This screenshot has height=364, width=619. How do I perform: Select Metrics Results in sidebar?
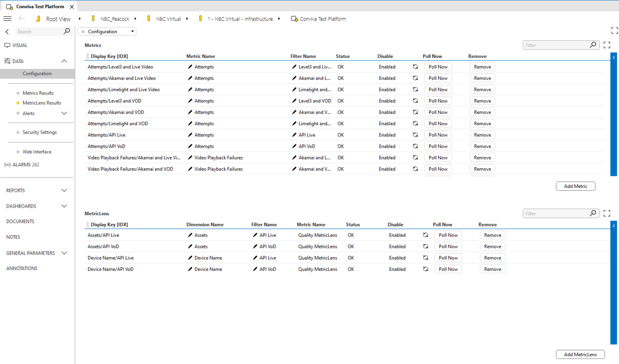(38, 93)
